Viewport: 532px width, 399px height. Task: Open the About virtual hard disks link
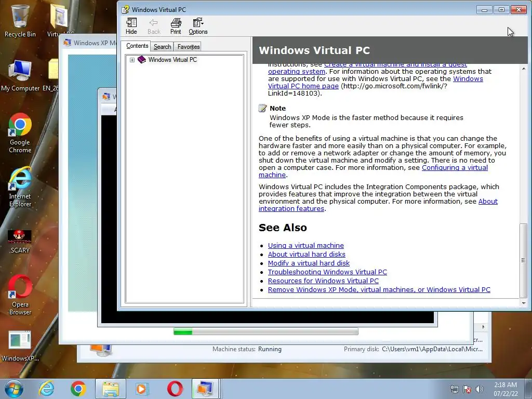(x=307, y=254)
